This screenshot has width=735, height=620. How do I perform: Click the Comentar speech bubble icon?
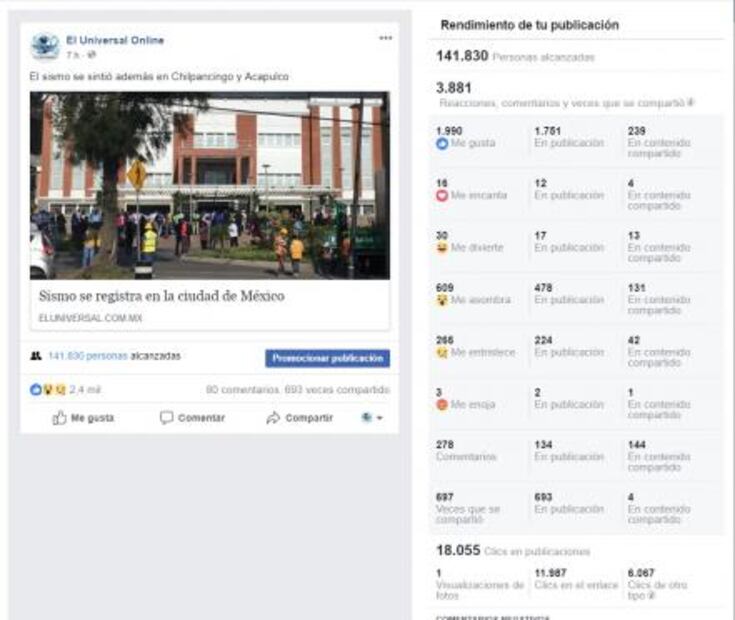point(167,418)
